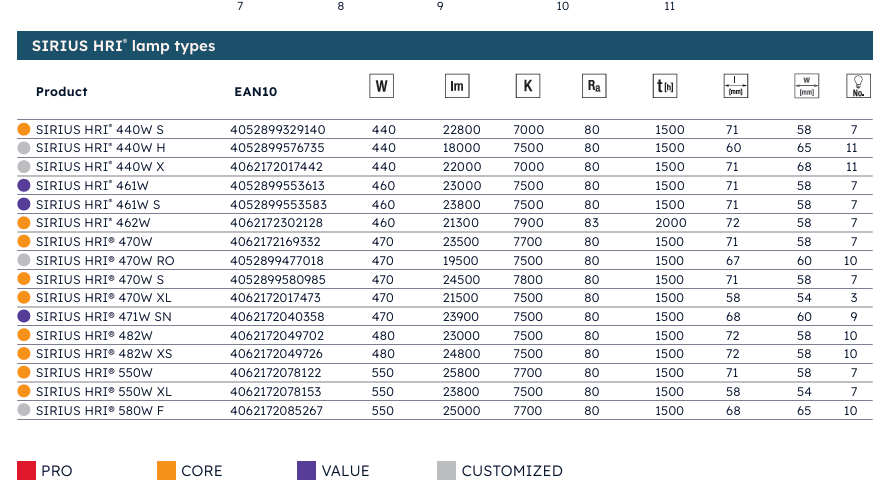Click the 83 Ra value
Image resolution: width=883 pixels, height=502 pixels.
[x=591, y=223]
